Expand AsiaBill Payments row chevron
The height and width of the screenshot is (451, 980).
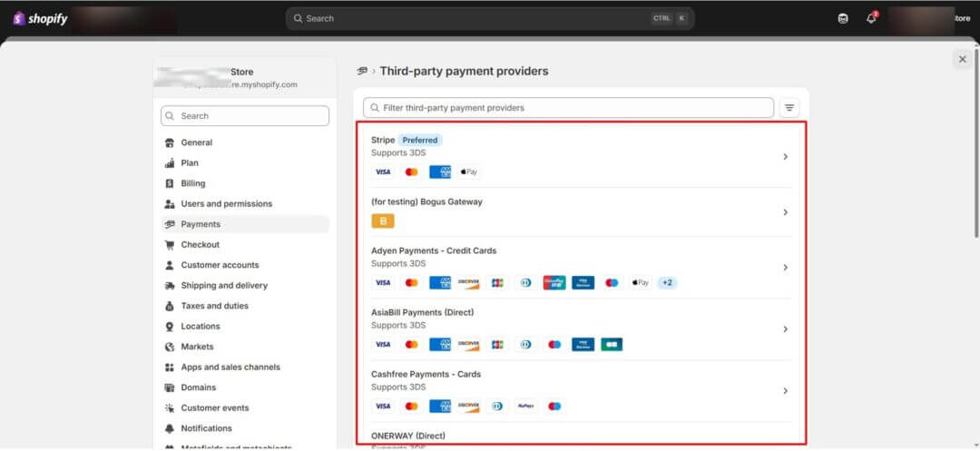tap(785, 329)
